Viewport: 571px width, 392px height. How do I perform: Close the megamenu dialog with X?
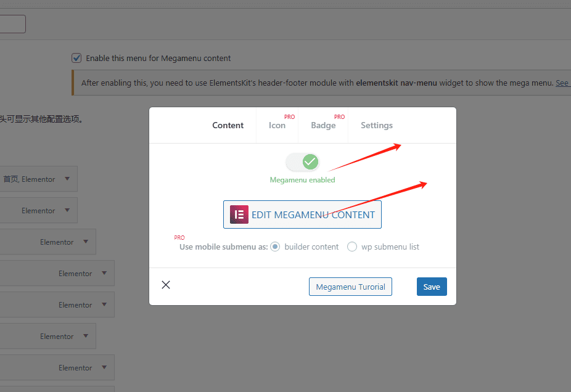(166, 285)
